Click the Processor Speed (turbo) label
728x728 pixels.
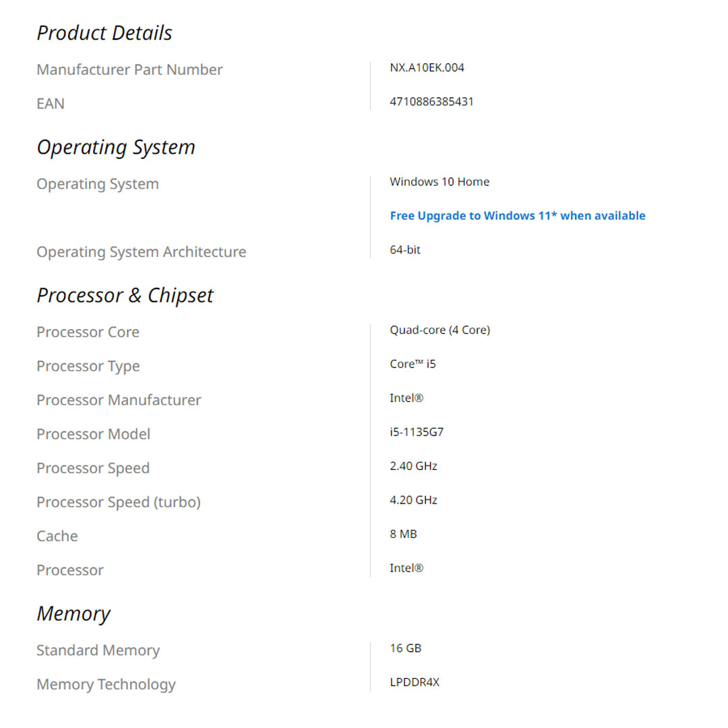point(119,502)
